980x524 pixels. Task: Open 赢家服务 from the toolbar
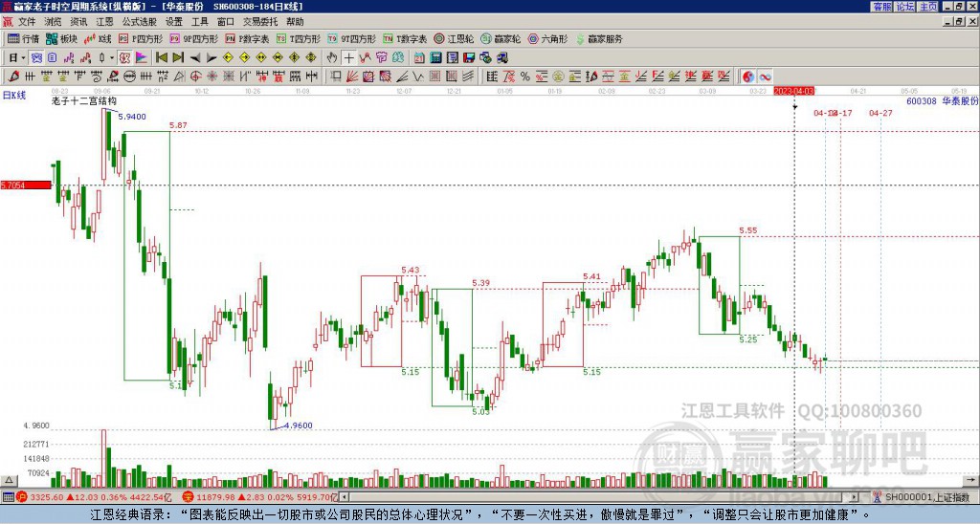[599, 38]
